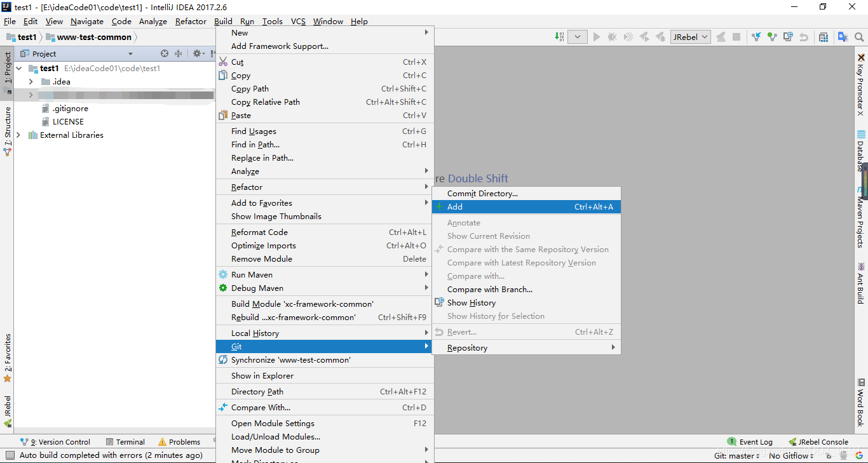Click the Collapse All icon in Project panel
868x463 pixels.
click(178, 54)
